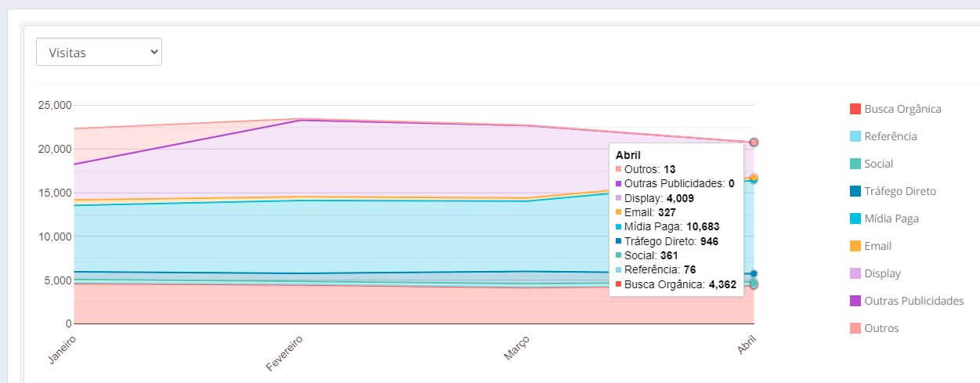Click the orange Email data point at Abril
980x383 pixels.
(754, 178)
